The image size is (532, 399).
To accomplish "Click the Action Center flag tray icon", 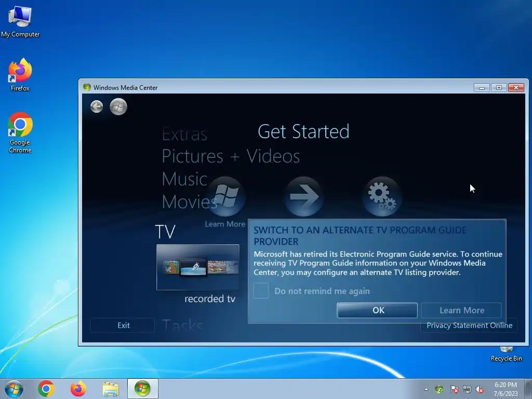I will 454,389.
